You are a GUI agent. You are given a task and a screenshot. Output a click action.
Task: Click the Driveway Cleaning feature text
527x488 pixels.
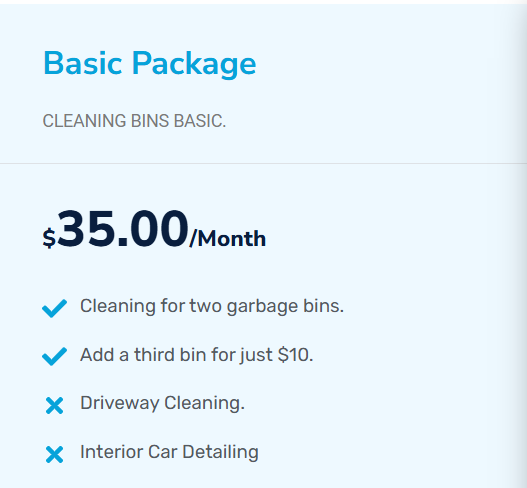162,403
